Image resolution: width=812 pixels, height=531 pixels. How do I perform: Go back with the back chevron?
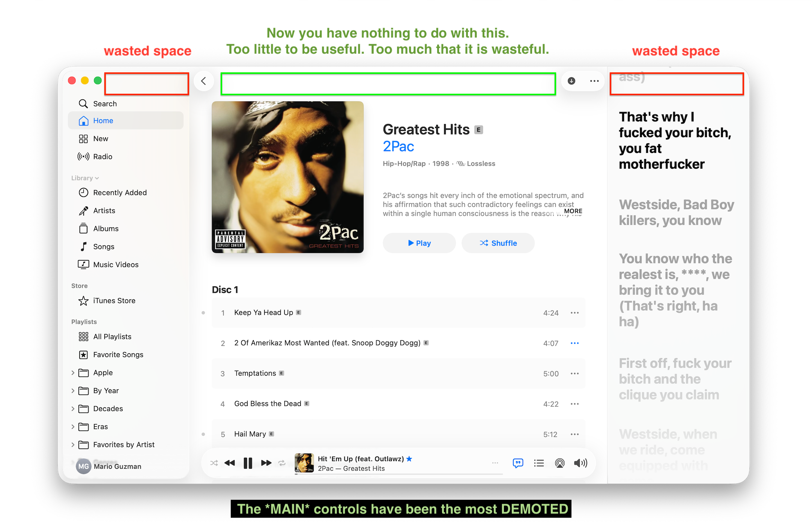pos(204,81)
